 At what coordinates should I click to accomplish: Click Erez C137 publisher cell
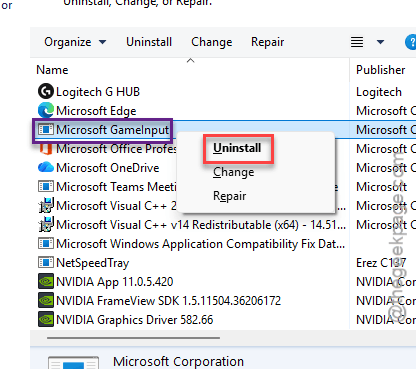click(x=381, y=263)
